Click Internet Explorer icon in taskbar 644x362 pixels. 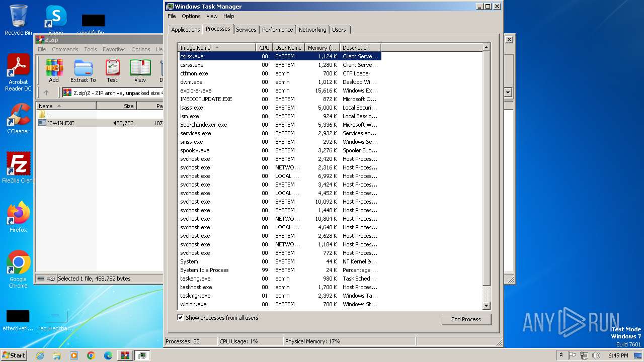point(40,355)
